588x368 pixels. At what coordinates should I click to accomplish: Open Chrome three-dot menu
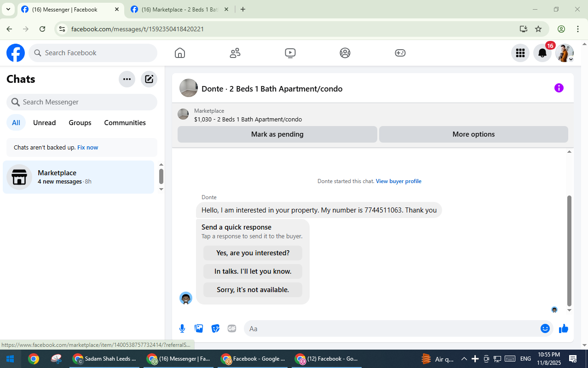tap(578, 29)
